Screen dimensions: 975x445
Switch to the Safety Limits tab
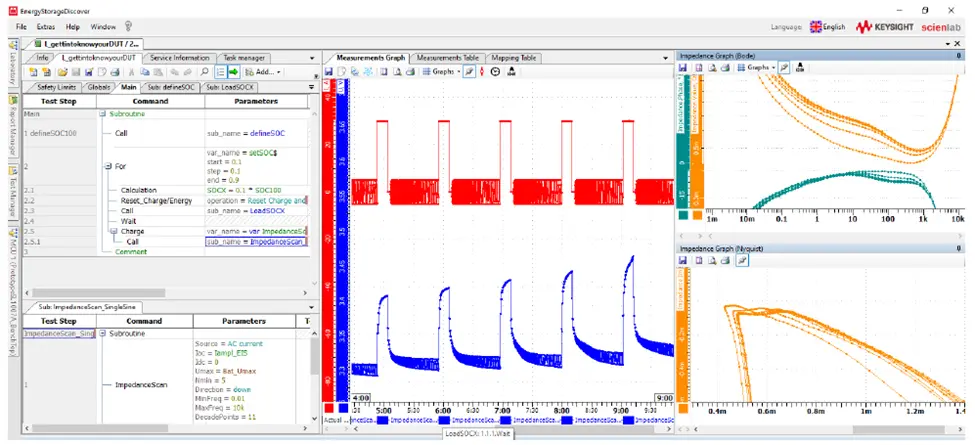[x=55, y=88]
